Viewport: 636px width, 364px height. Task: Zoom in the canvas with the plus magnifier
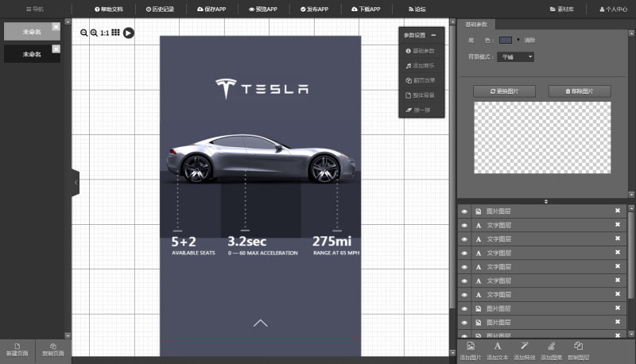[x=94, y=33]
